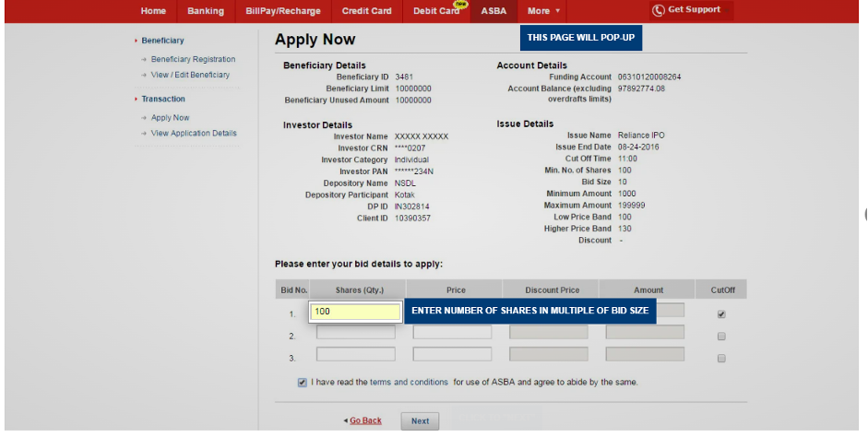Screen dimensions: 868x437
Task: Open the Home tab
Action: tap(153, 11)
